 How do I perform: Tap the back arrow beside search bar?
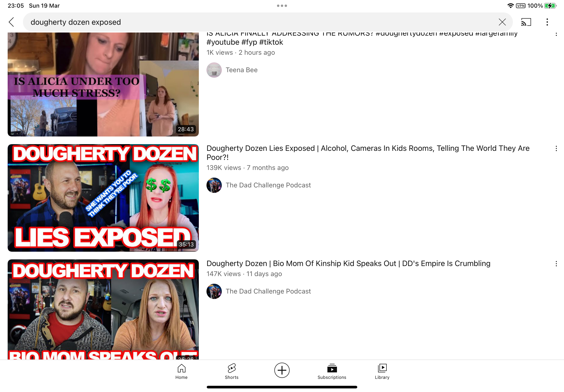coord(11,22)
